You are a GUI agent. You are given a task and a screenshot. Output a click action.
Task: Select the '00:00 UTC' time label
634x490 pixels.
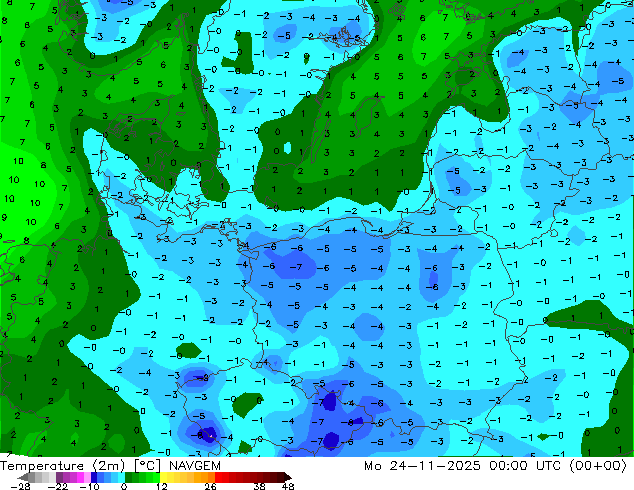point(525,466)
